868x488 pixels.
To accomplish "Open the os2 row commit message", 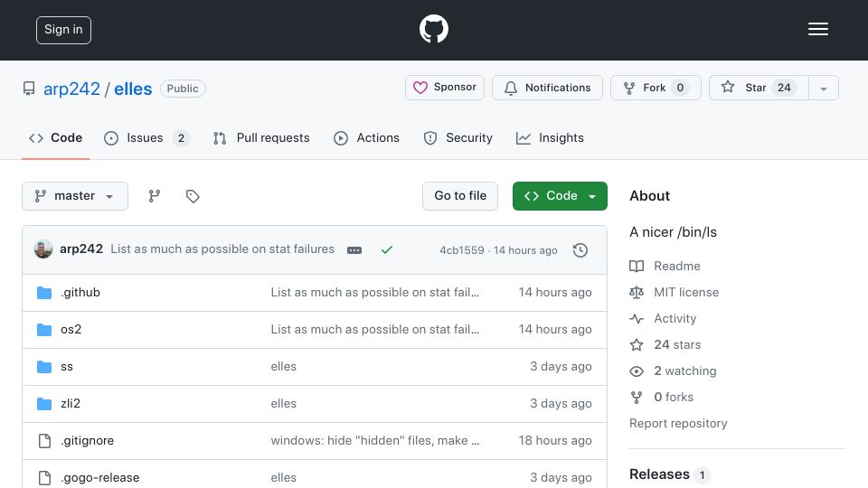I will pos(374,329).
